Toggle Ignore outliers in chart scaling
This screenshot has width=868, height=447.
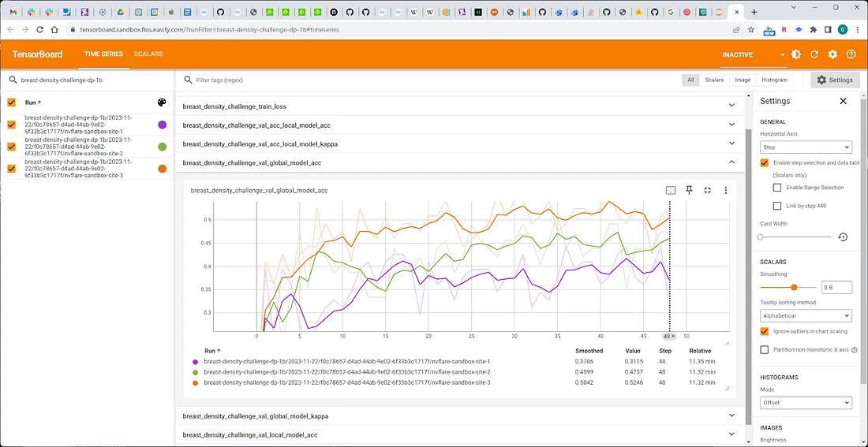pos(764,331)
